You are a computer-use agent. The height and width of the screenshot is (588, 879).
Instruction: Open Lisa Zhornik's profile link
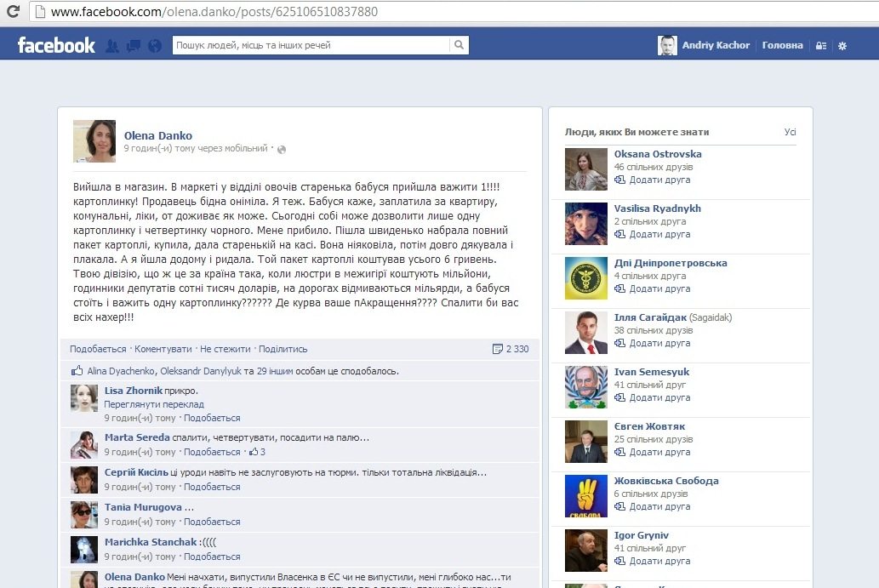coord(134,391)
